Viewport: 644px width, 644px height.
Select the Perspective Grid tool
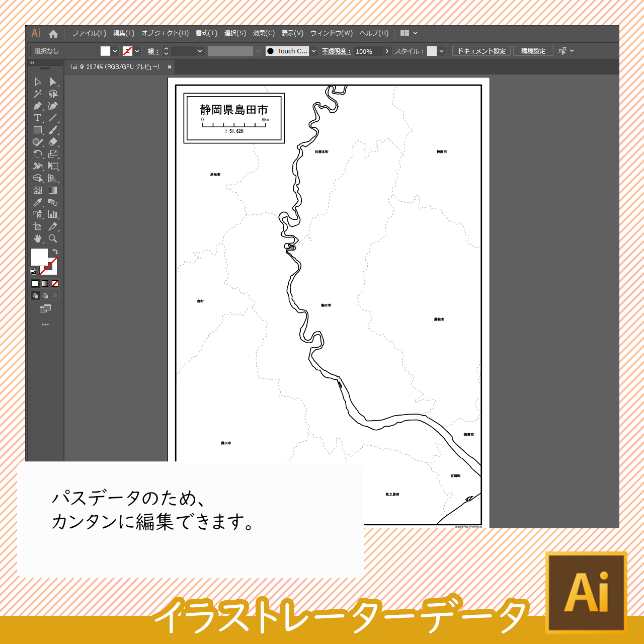(53, 178)
